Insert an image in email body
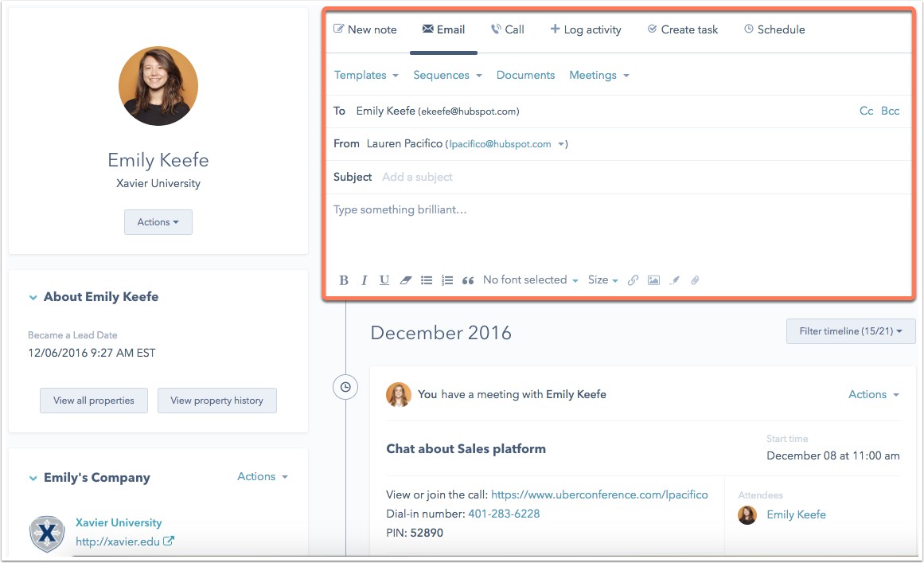 (653, 280)
